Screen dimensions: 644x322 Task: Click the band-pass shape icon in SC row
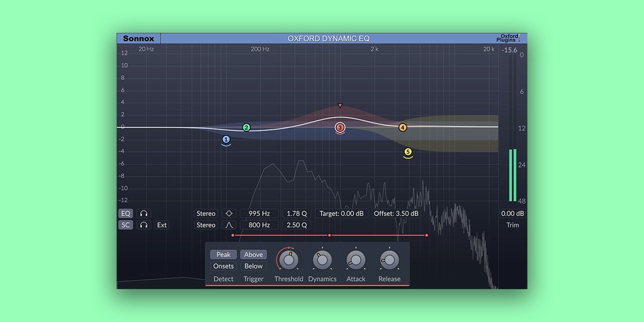coord(229,225)
